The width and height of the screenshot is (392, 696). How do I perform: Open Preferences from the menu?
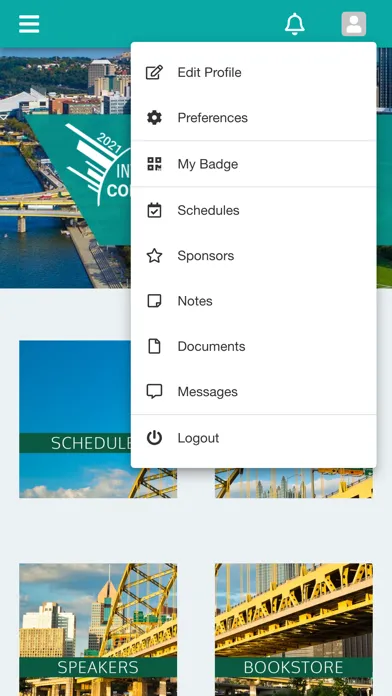(253, 118)
